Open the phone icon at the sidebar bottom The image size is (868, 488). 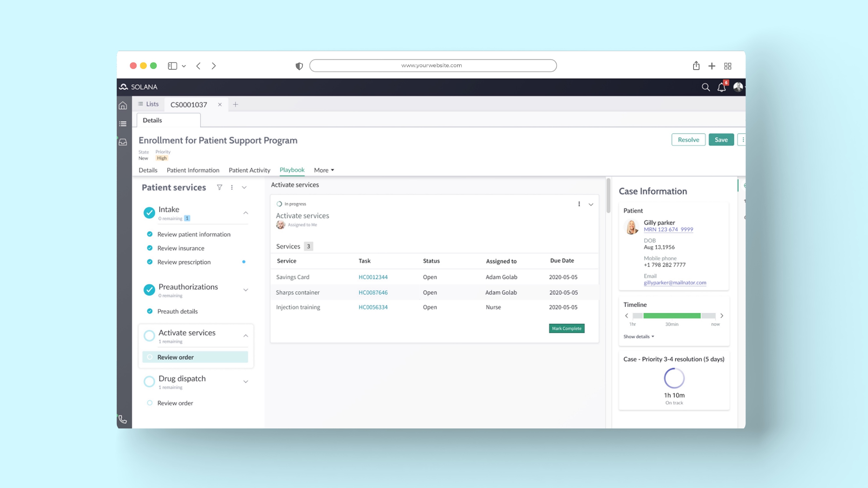[x=122, y=420]
